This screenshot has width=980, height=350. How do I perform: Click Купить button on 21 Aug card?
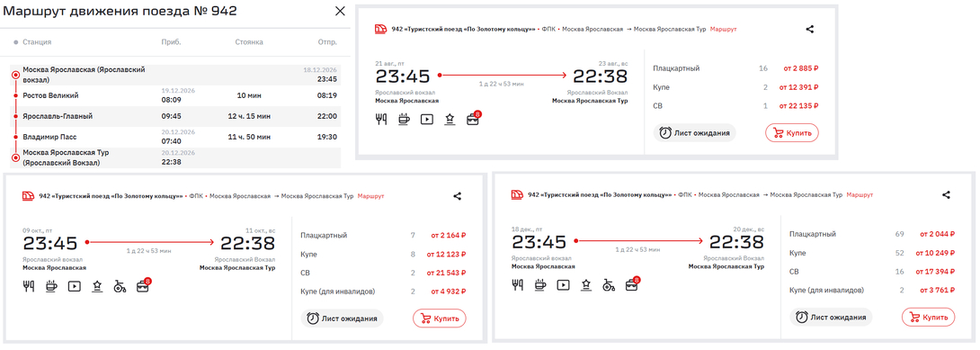click(x=792, y=133)
